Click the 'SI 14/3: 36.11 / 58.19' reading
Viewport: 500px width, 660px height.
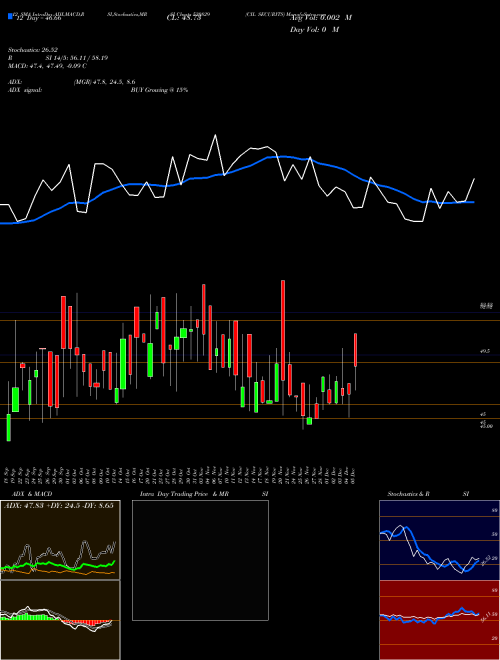[x=77, y=58]
